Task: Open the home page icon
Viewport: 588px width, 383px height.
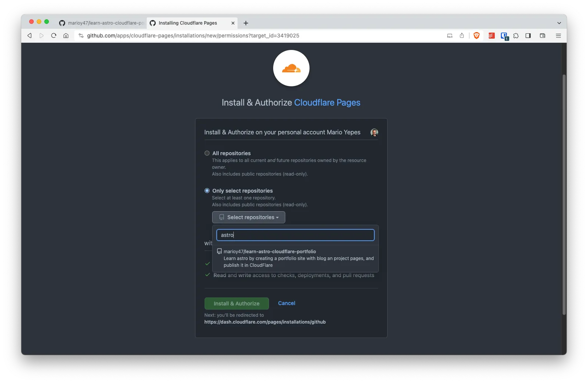Action: pos(66,36)
